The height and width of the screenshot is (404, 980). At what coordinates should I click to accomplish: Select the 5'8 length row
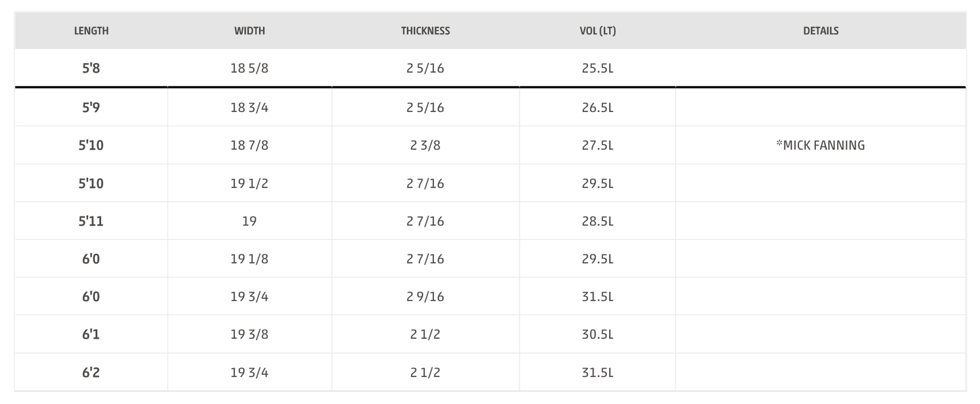click(x=490, y=68)
